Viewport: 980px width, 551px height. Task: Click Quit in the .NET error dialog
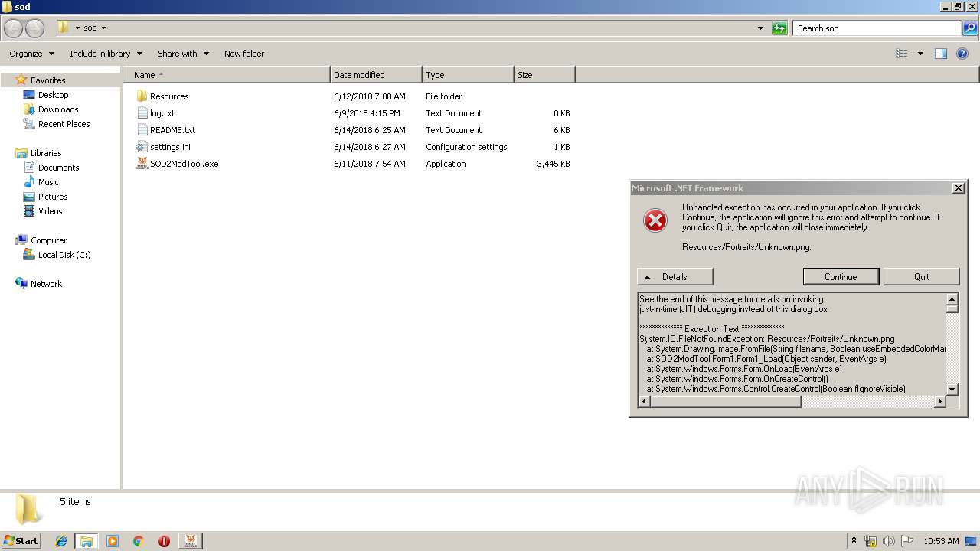pyautogui.click(x=922, y=277)
